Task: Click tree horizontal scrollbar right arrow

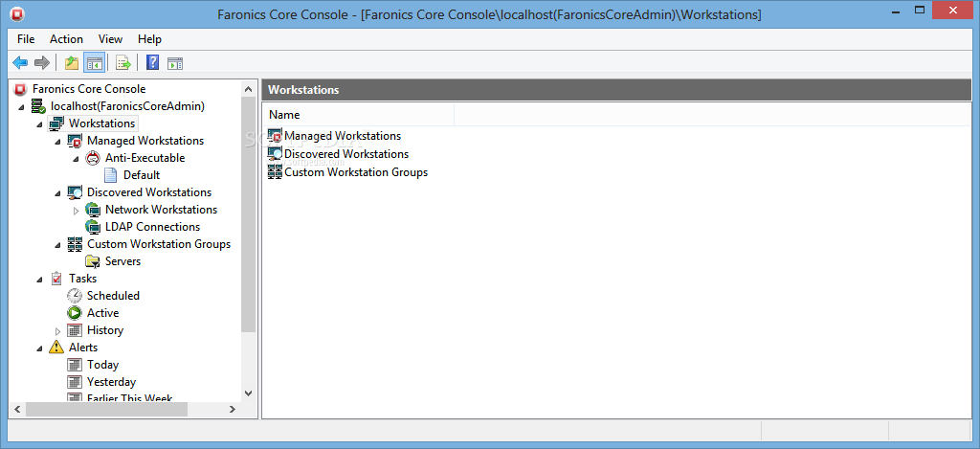Action: point(232,409)
